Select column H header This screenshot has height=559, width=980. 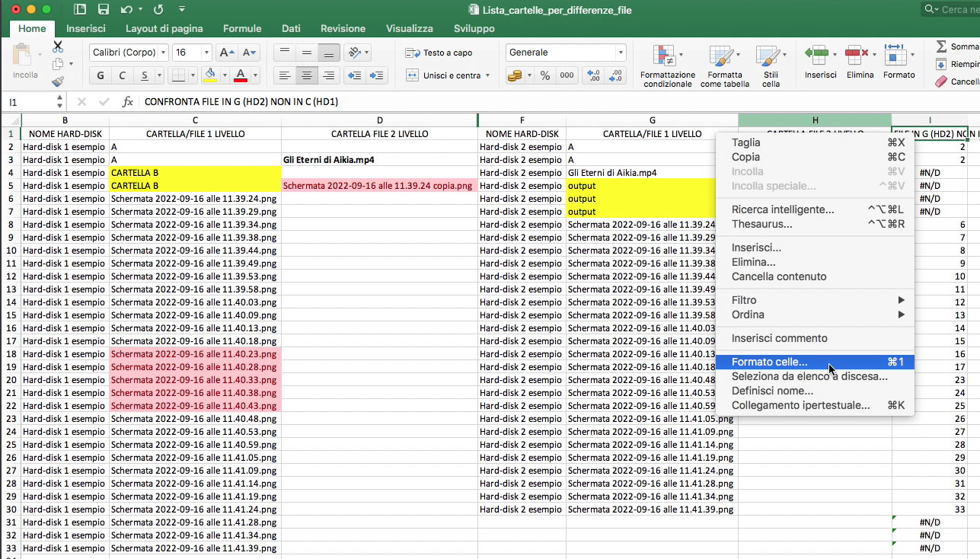(x=815, y=120)
